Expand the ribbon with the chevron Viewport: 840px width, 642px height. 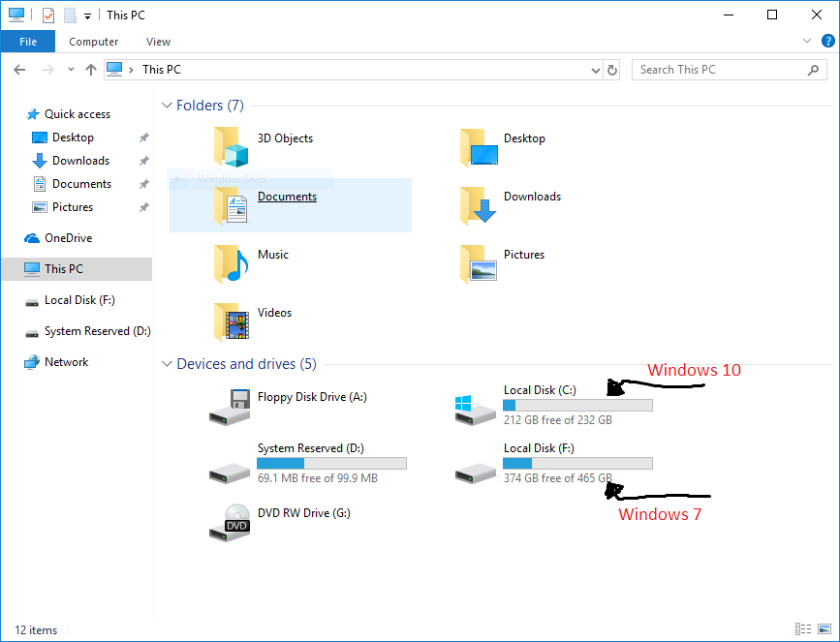tap(807, 42)
